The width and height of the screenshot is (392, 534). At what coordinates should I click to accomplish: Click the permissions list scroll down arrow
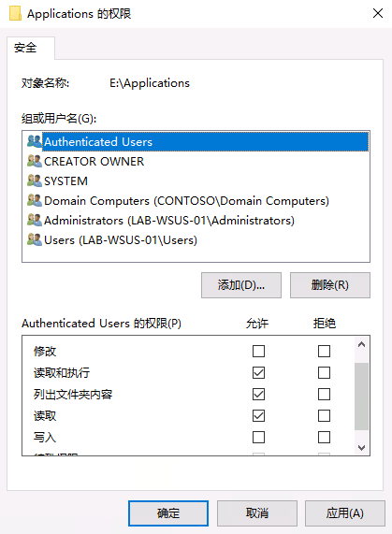tap(361, 448)
